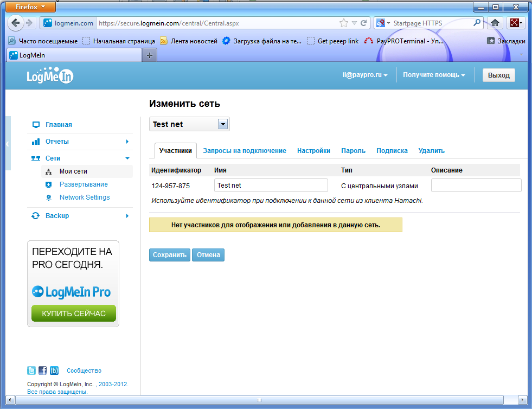
Task: Open the Запросы на подключение tab
Action: point(245,151)
